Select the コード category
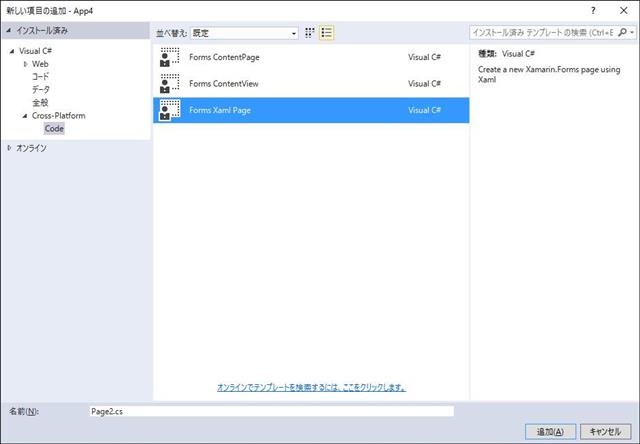The height and width of the screenshot is (444, 640). click(x=40, y=77)
